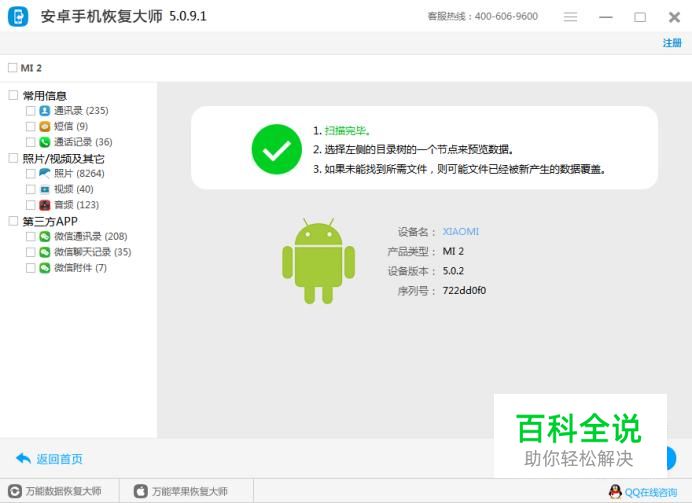Click the SMS icon next to 短信

[45, 126]
